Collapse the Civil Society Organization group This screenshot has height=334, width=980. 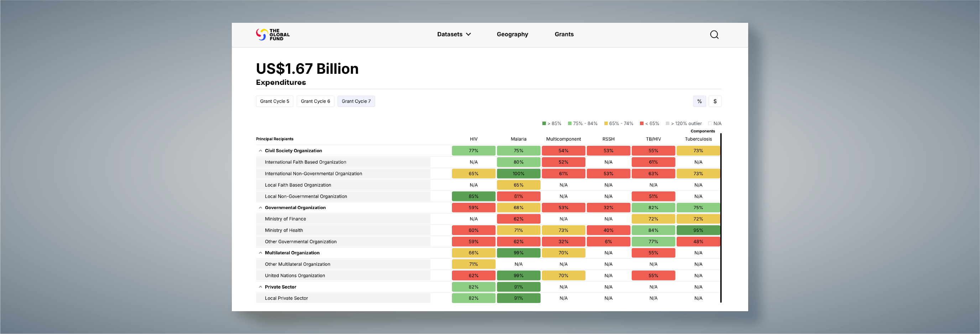coord(260,151)
